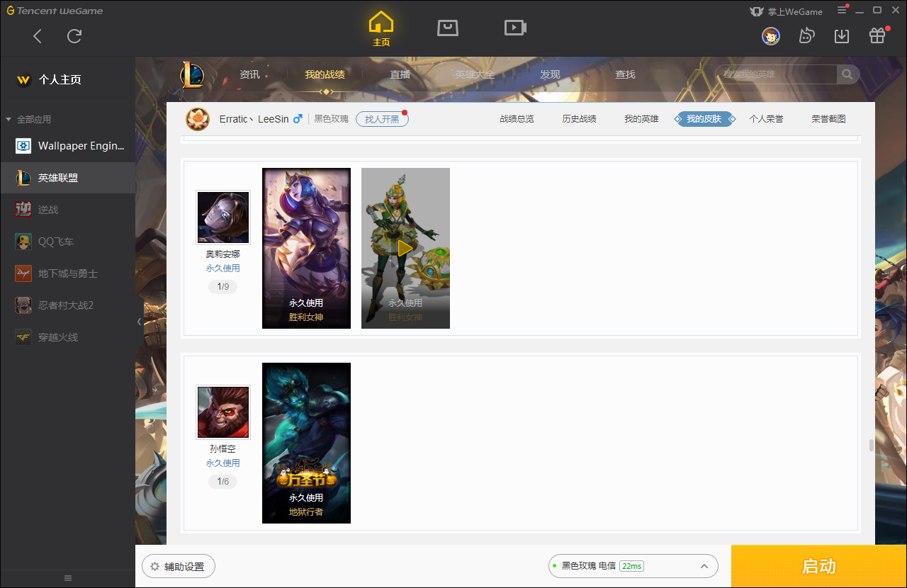
Task: Expand the 黑色玫瑰 电信 server selector
Action: [x=633, y=566]
